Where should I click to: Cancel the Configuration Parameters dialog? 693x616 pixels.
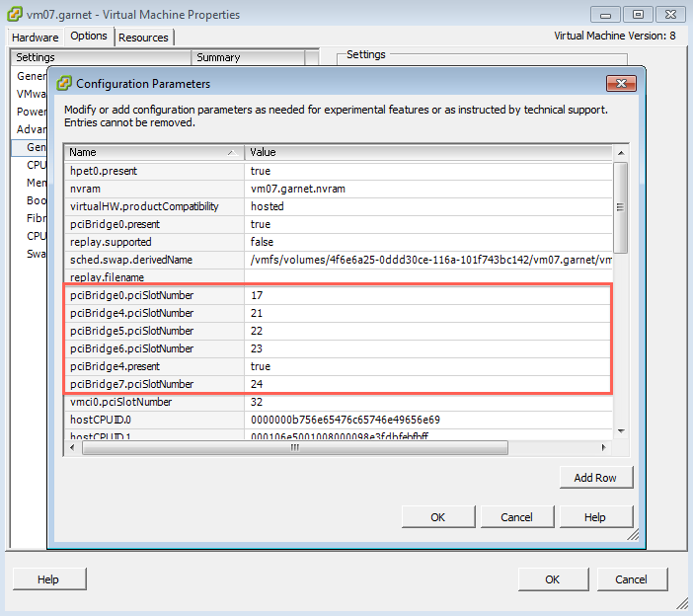(x=516, y=517)
